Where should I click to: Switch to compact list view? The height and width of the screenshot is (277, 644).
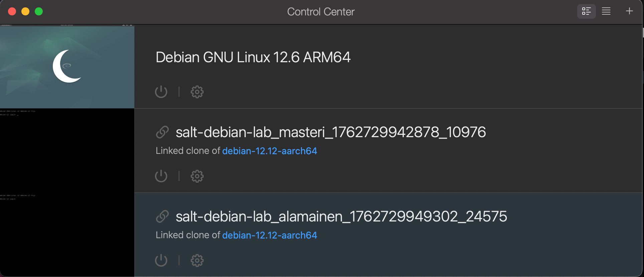click(606, 11)
